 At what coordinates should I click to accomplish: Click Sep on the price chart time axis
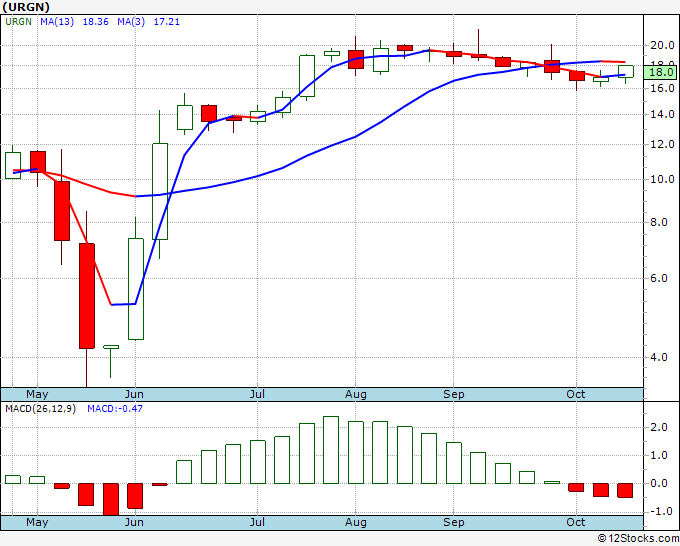454,394
